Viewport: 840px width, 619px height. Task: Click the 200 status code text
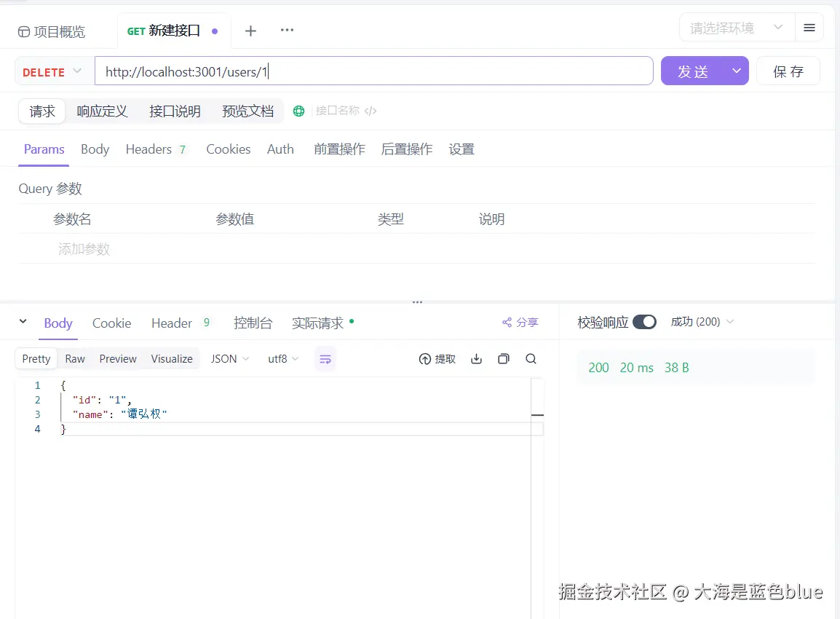598,368
